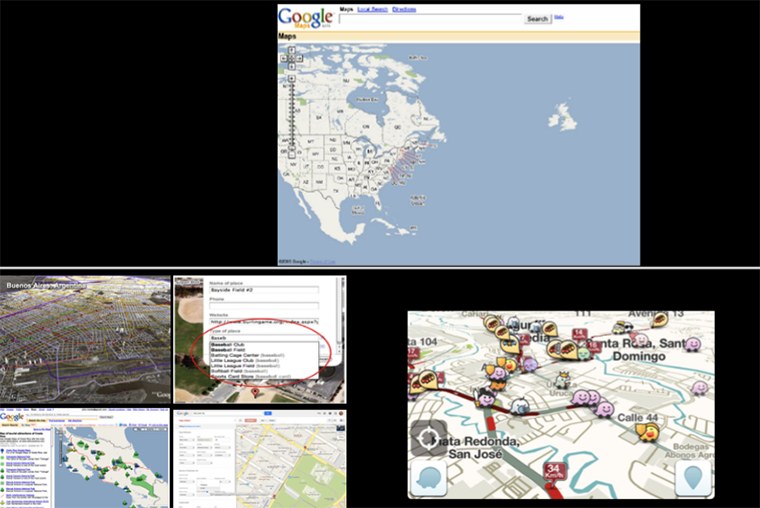Image resolution: width=760 pixels, height=508 pixels.
Task: Open the Local Search link
Action: tap(372, 9)
